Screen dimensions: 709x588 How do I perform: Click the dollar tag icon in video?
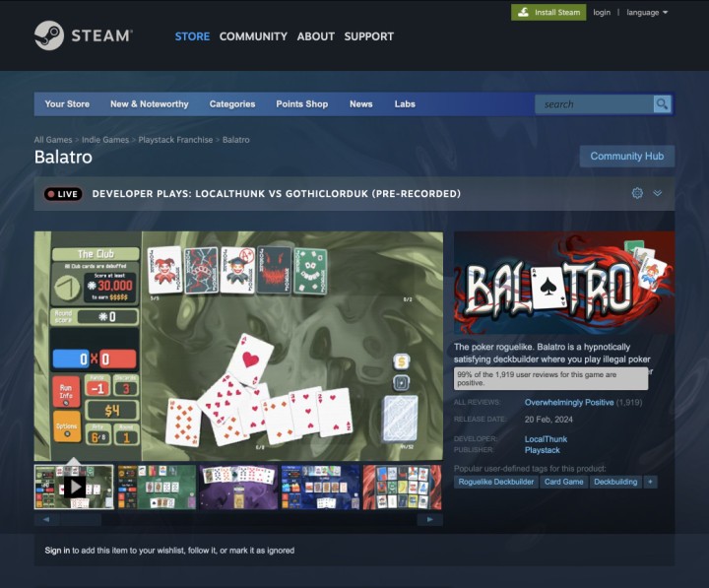(x=401, y=361)
